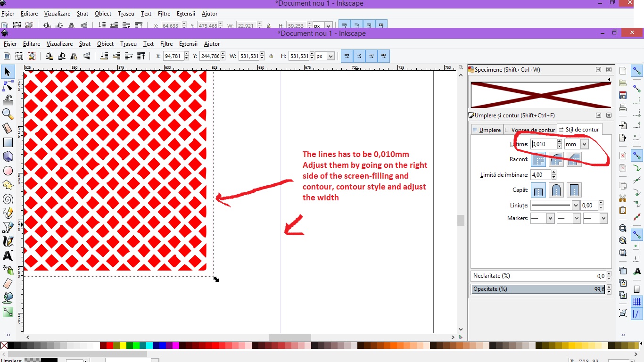
Task: Select the Pencil freehand tool
Action: click(8, 213)
